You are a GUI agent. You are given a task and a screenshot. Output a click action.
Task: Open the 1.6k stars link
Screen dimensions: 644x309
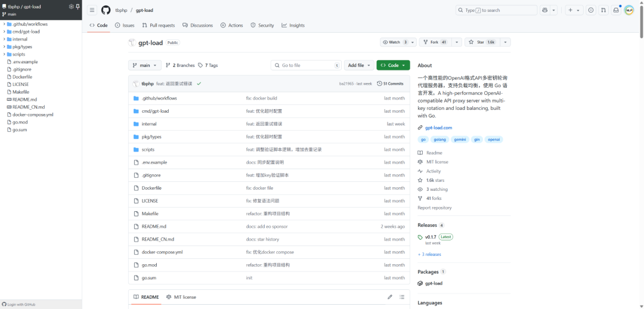click(x=431, y=180)
